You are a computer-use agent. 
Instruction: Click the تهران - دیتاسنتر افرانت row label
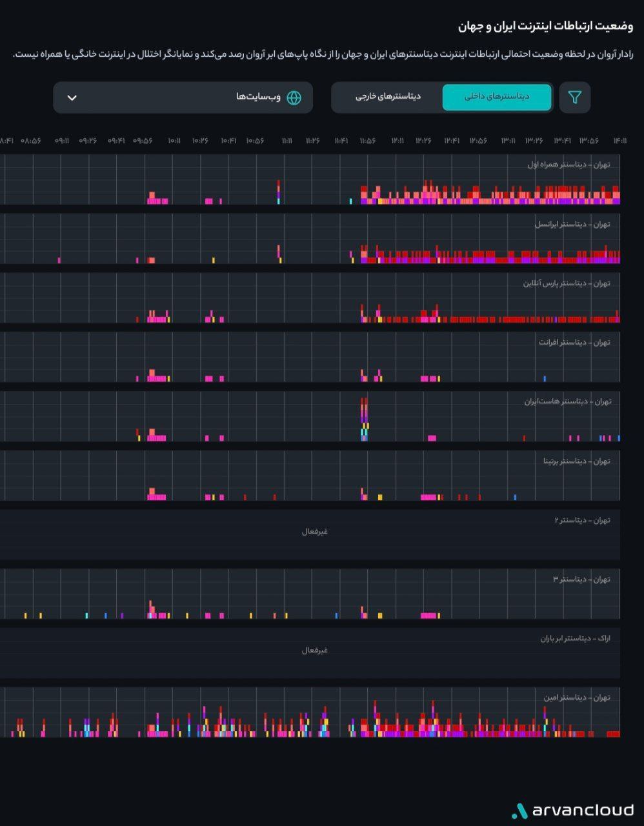pos(574,342)
